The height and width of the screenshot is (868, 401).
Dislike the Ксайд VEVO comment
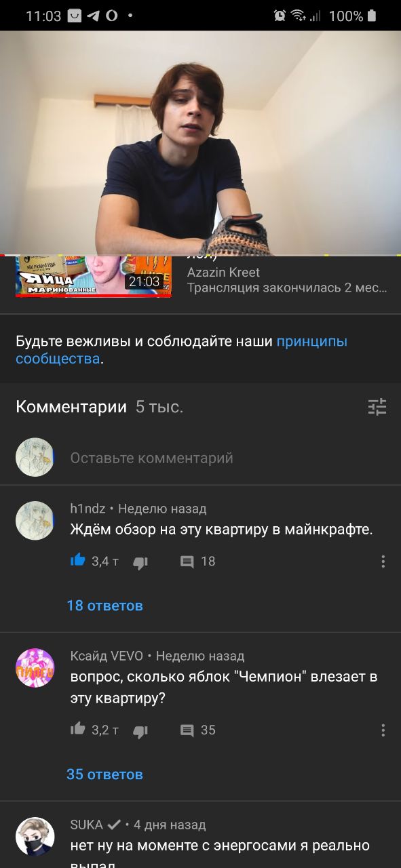pos(140,730)
